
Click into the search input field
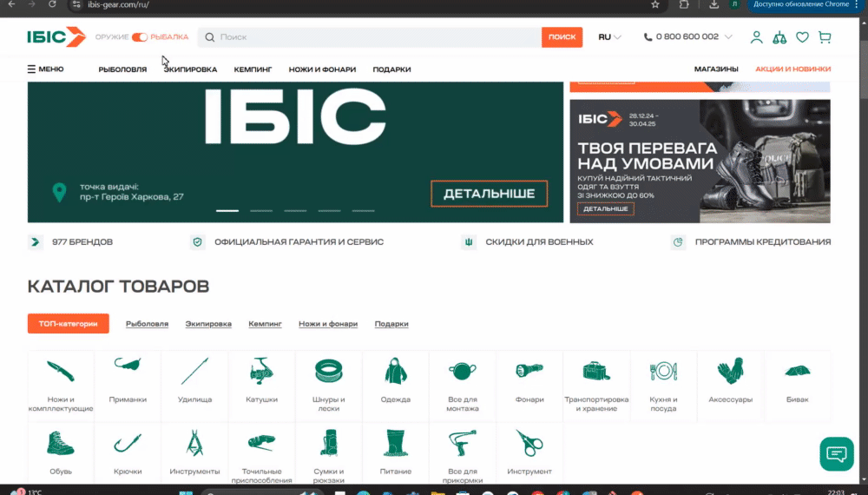pyautogui.click(x=373, y=37)
